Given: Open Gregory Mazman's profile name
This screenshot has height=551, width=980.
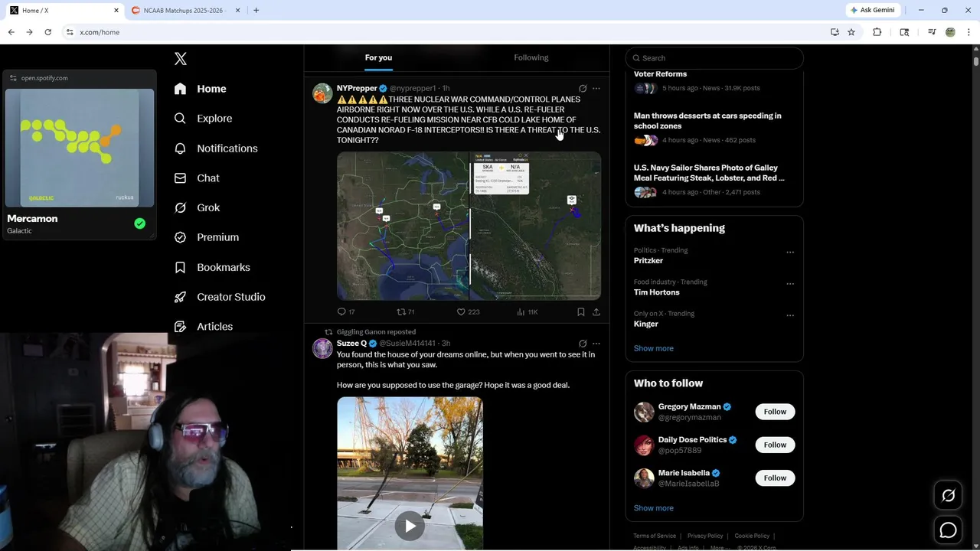Looking at the screenshot, I should click(689, 407).
